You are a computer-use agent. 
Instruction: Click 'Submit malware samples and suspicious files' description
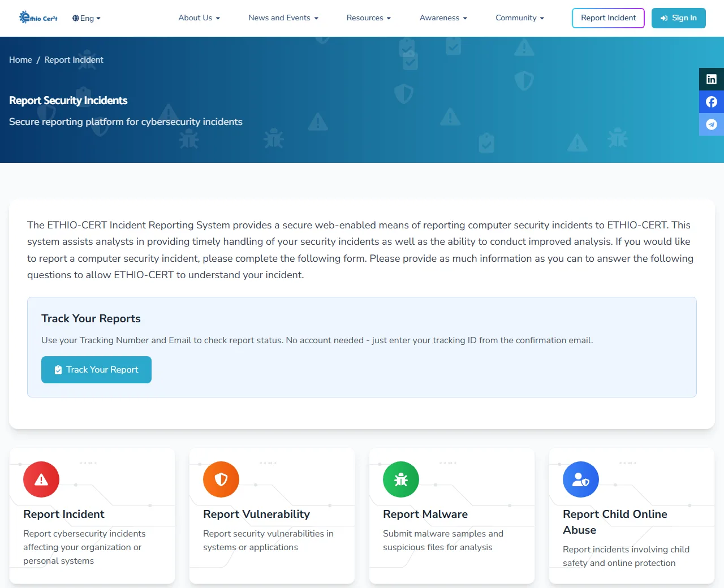(x=443, y=541)
